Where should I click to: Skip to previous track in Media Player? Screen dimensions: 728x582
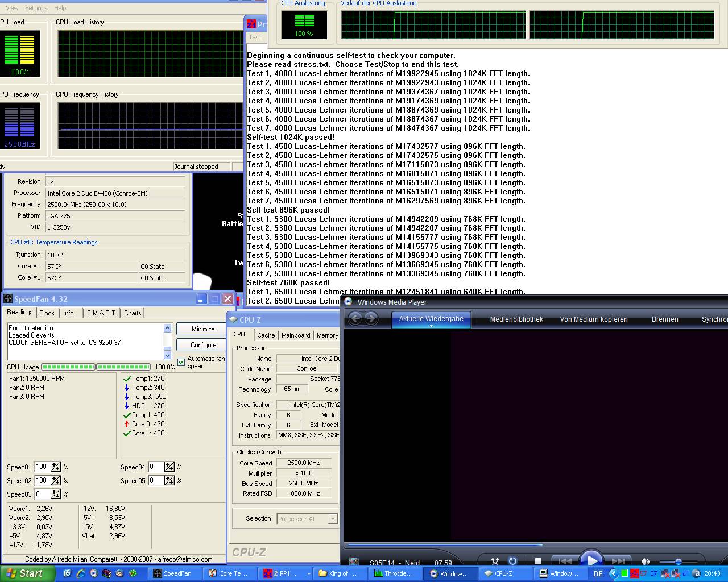tap(564, 561)
